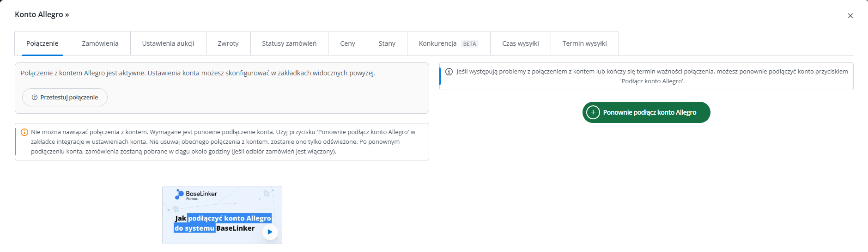The height and width of the screenshot is (252, 868).
Task: Click the BaseLinker logo in video thumbnail
Action: [196, 195]
